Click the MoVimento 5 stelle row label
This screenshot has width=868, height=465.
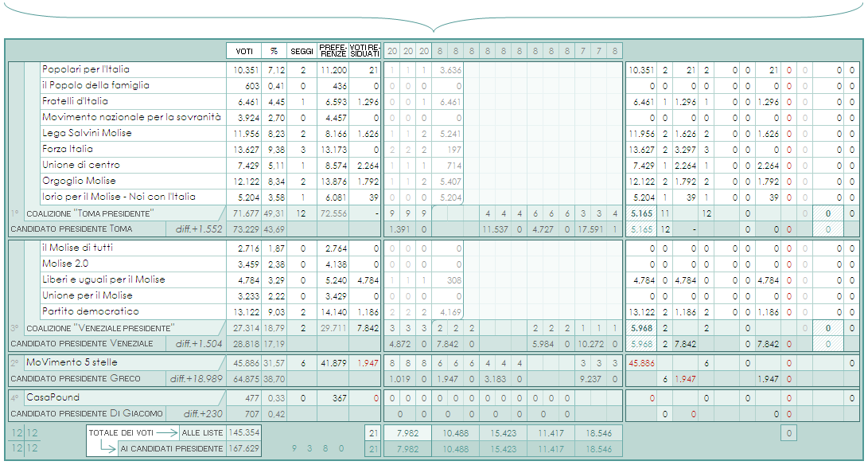tap(75, 363)
